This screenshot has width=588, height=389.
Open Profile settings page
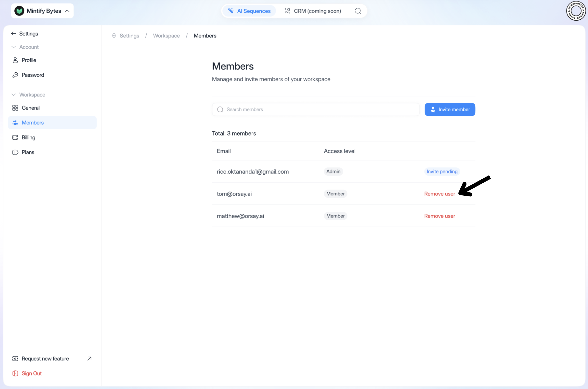point(29,60)
